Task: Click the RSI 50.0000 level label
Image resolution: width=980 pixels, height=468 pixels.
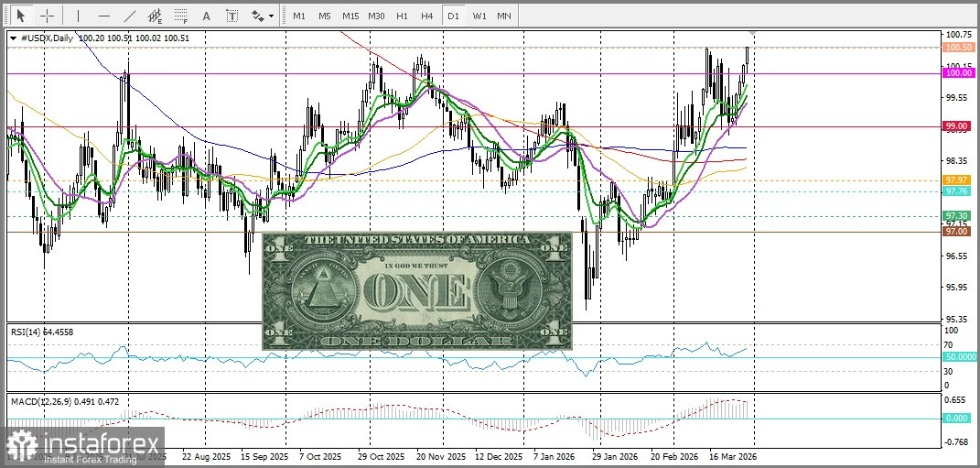Action: click(958, 356)
